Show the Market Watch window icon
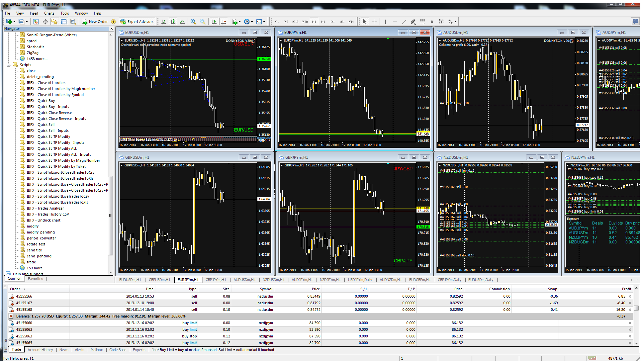 (x=36, y=22)
